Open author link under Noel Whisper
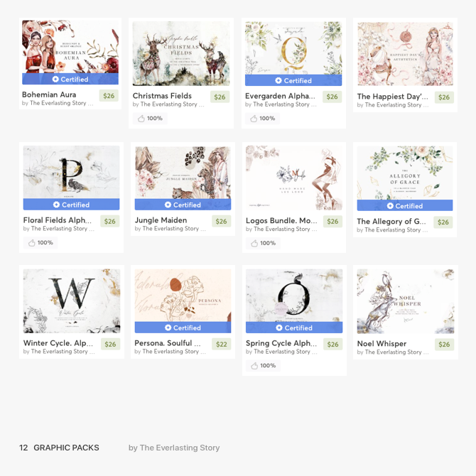Image resolution: width=476 pixels, height=476 pixels. (x=393, y=352)
